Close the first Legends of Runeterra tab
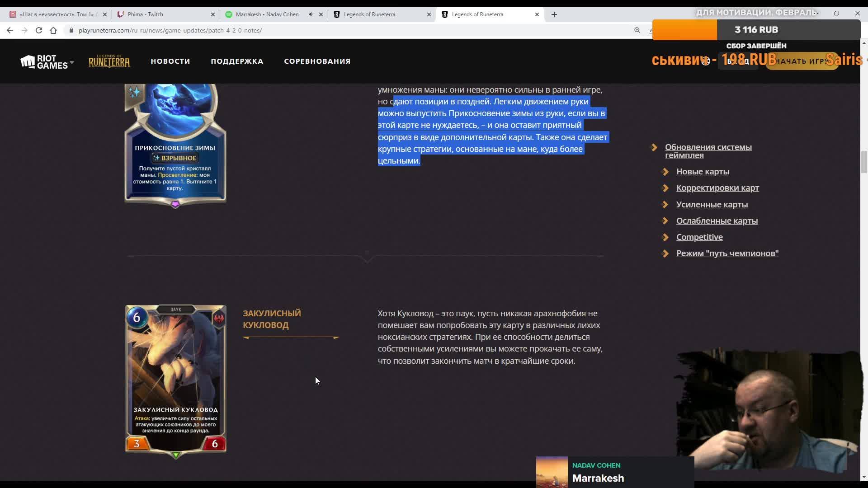 (x=429, y=14)
